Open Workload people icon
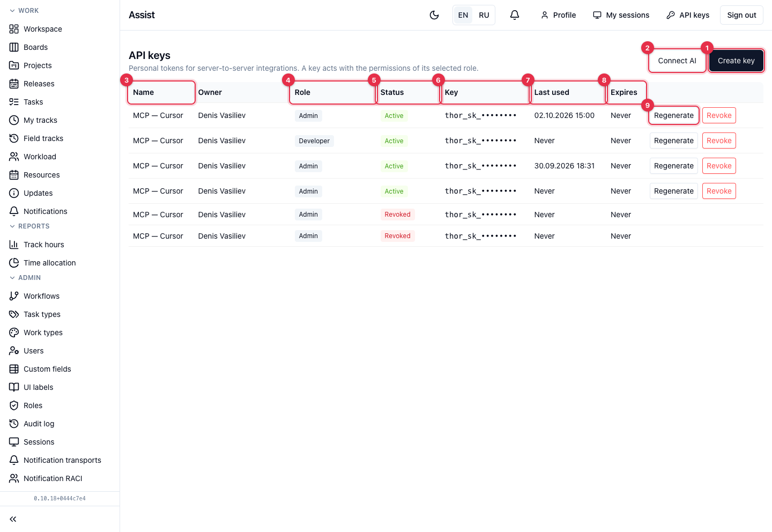772x532 pixels. [14, 157]
